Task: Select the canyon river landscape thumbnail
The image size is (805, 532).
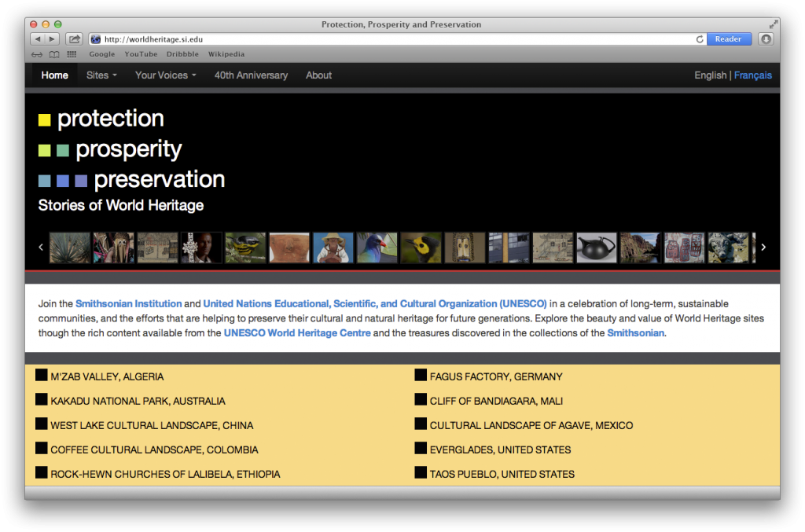Action: pyautogui.click(x=640, y=248)
